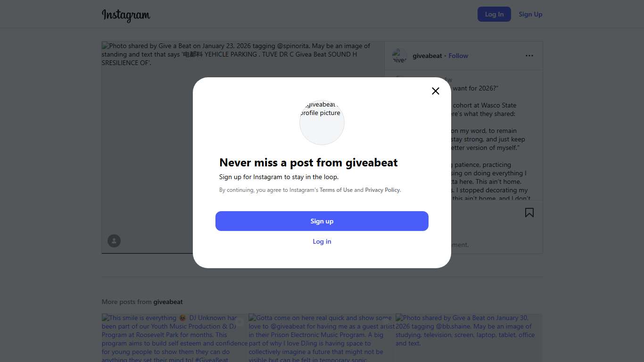Image resolution: width=644 pixels, height=362 pixels.
Task: Click the Instagram logo
Action: tap(126, 15)
